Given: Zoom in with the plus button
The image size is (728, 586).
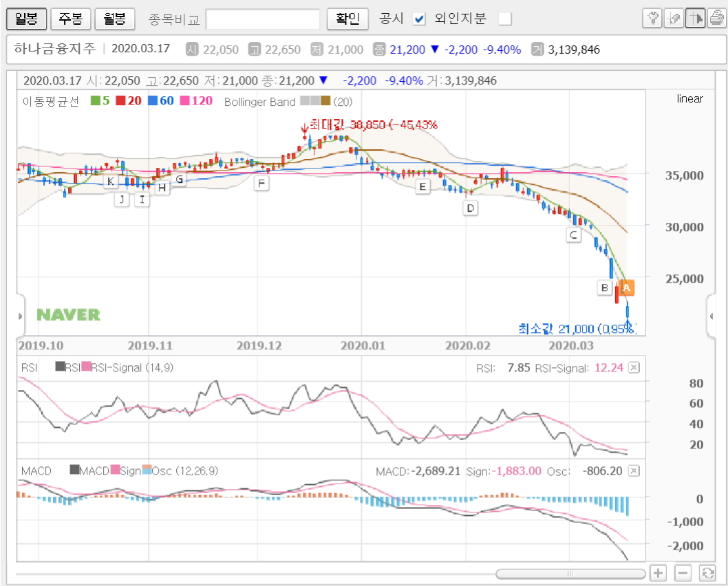Looking at the screenshot, I should coord(658,573).
